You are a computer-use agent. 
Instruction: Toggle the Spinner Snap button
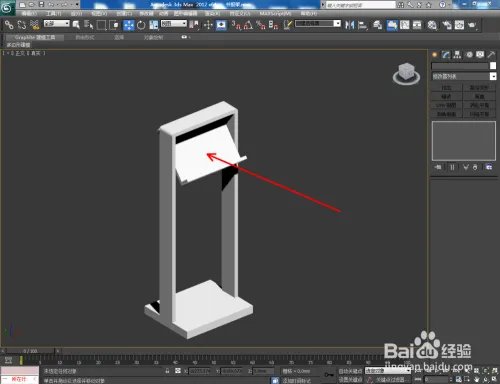pos(273,25)
